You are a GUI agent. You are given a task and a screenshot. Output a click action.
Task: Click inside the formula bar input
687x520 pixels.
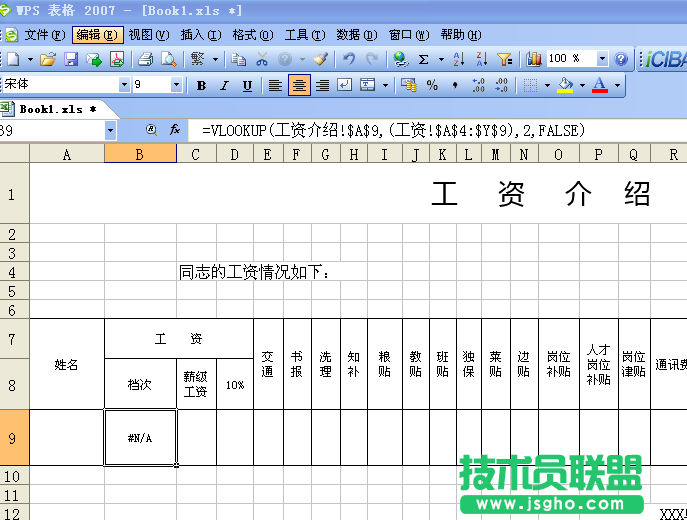point(437,131)
